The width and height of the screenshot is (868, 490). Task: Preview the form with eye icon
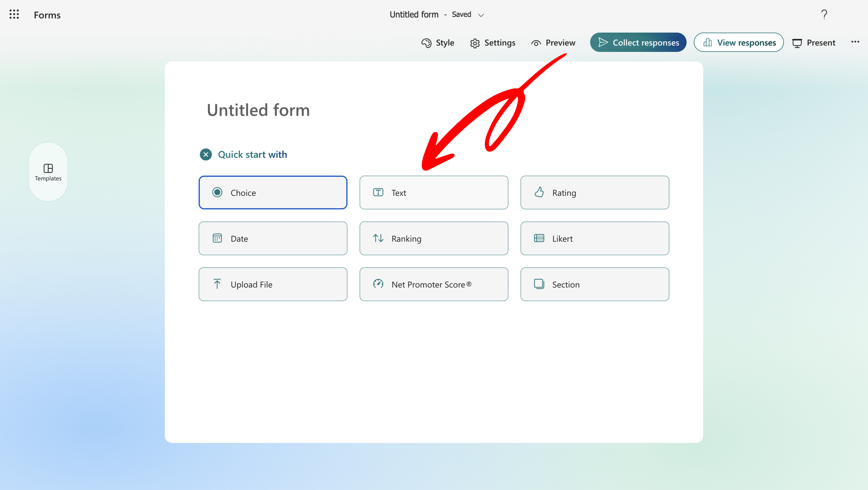click(x=553, y=43)
